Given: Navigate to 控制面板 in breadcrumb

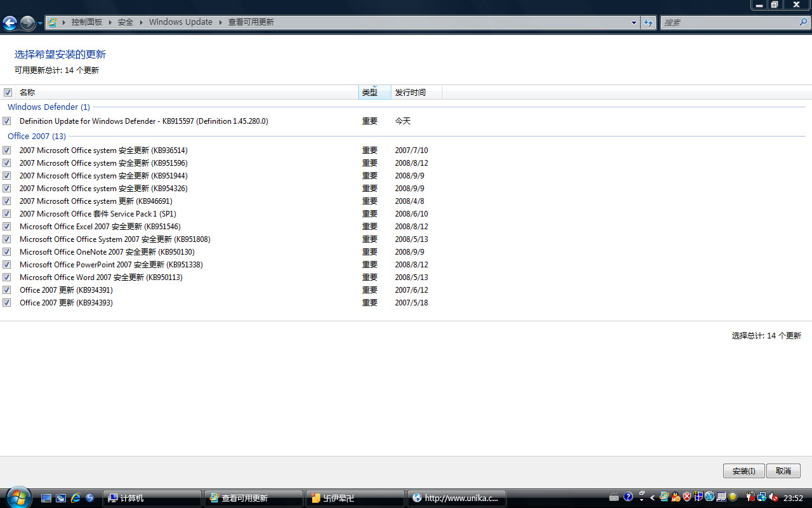Looking at the screenshot, I should [87, 22].
